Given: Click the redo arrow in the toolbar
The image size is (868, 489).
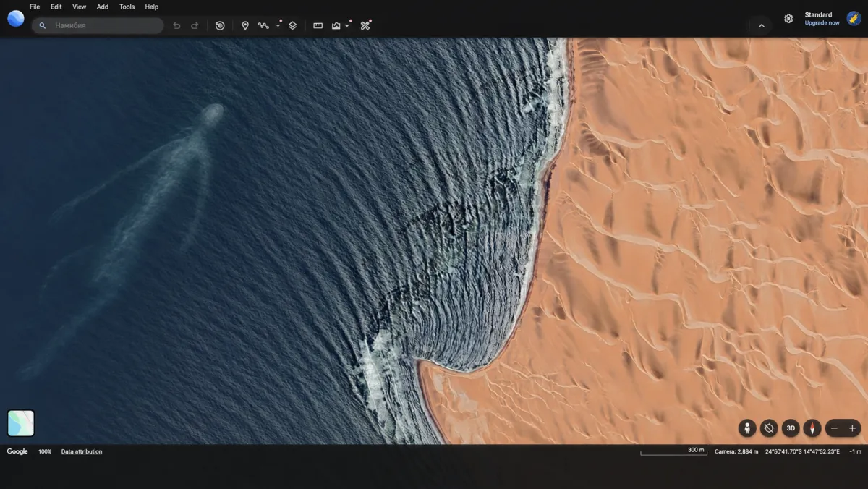Looking at the screenshot, I should pos(195,25).
